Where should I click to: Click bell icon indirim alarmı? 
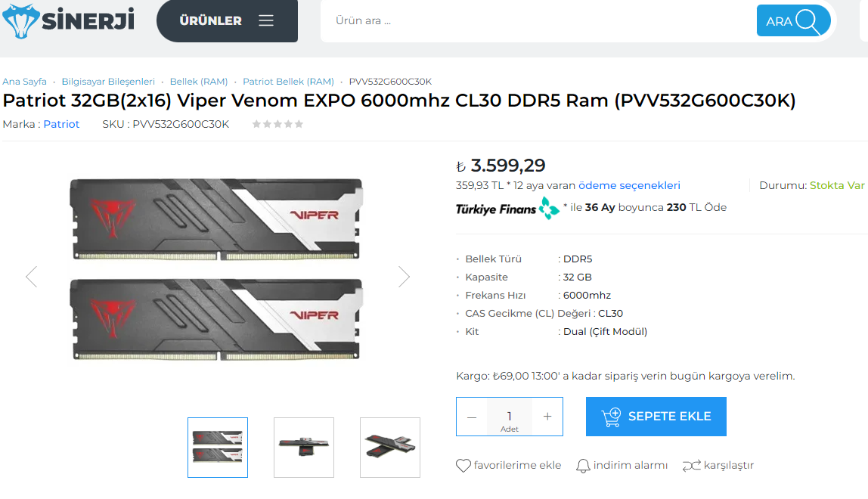pyautogui.click(x=583, y=465)
